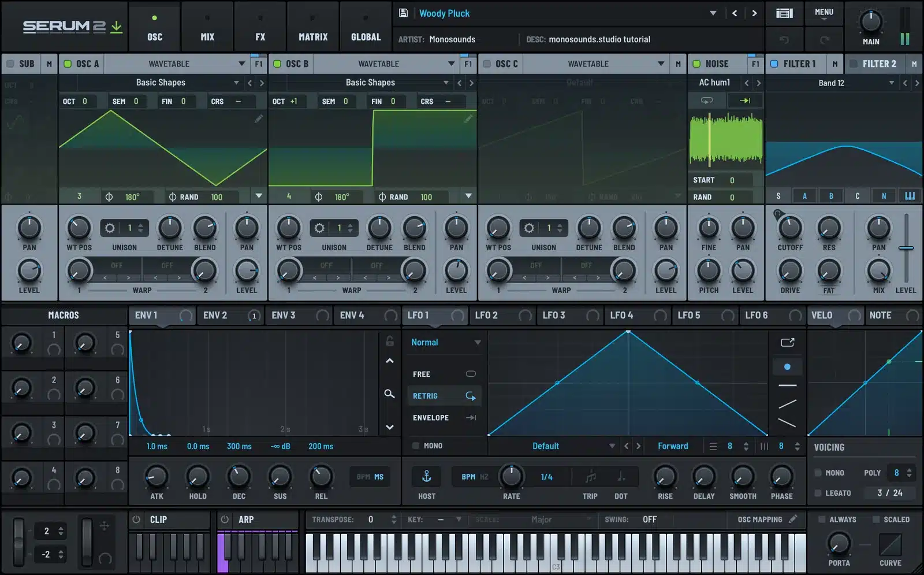Image resolution: width=924 pixels, height=575 pixels.
Task: Click the noise one-shot arrow icon
Action: 745,101
